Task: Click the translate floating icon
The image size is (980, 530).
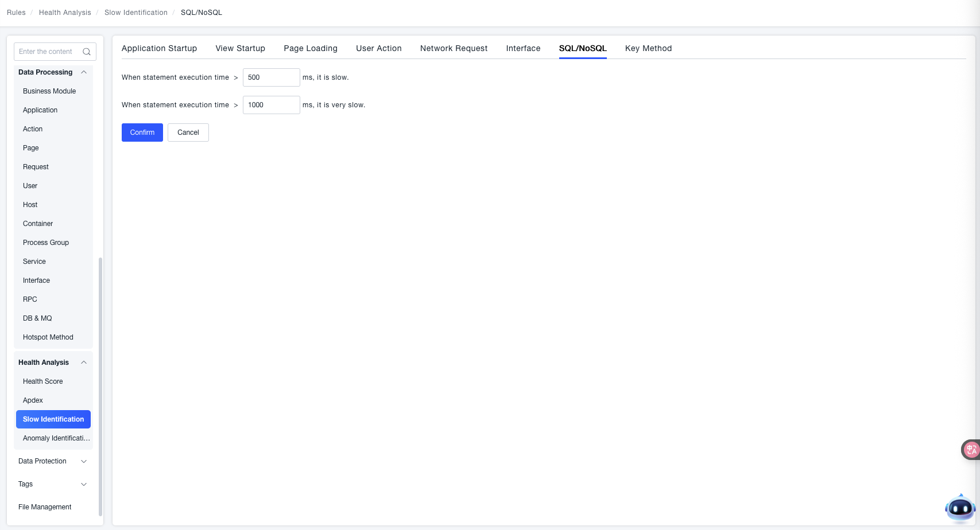Action: [971, 450]
